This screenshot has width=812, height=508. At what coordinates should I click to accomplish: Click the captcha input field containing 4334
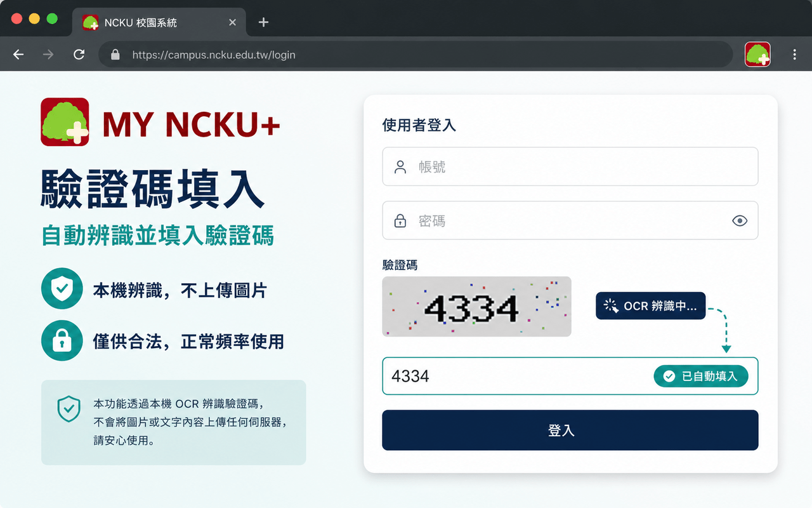[570, 376]
